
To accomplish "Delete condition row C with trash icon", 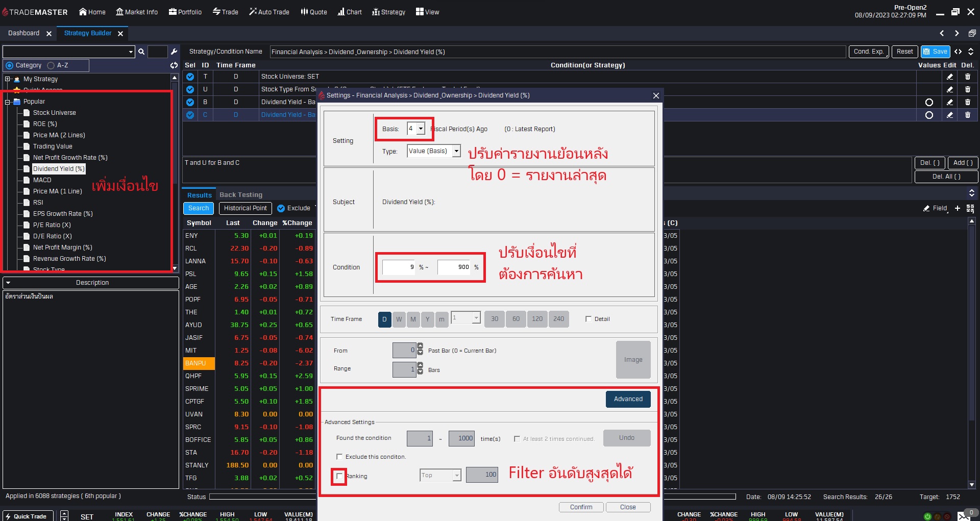I will [x=967, y=115].
